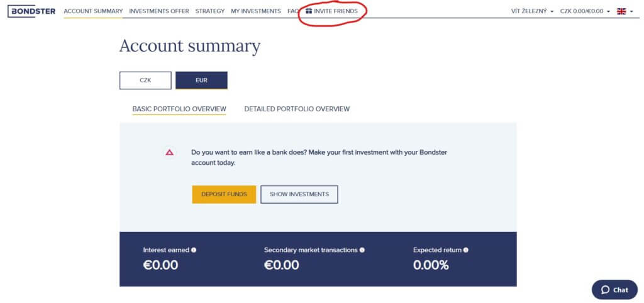This screenshot has width=644, height=303.
Task: Click the Bondster logo
Action: coord(31,11)
